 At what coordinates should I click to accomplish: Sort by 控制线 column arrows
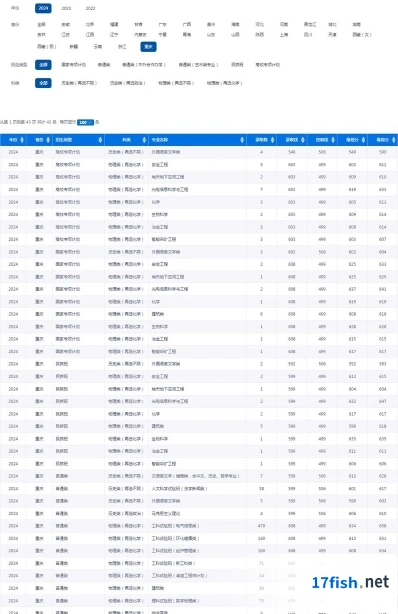click(x=333, y=140)
